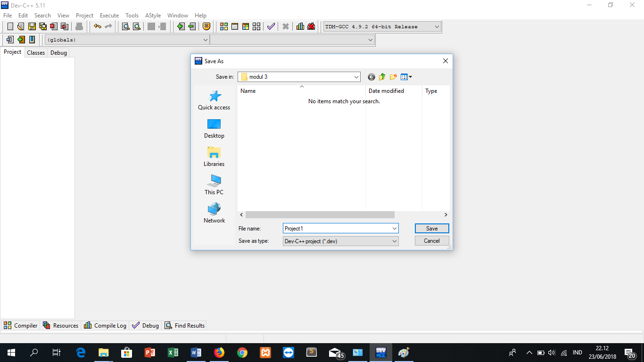Click the Save All toolbar icon
644x362 pixels.
point(43,26)
